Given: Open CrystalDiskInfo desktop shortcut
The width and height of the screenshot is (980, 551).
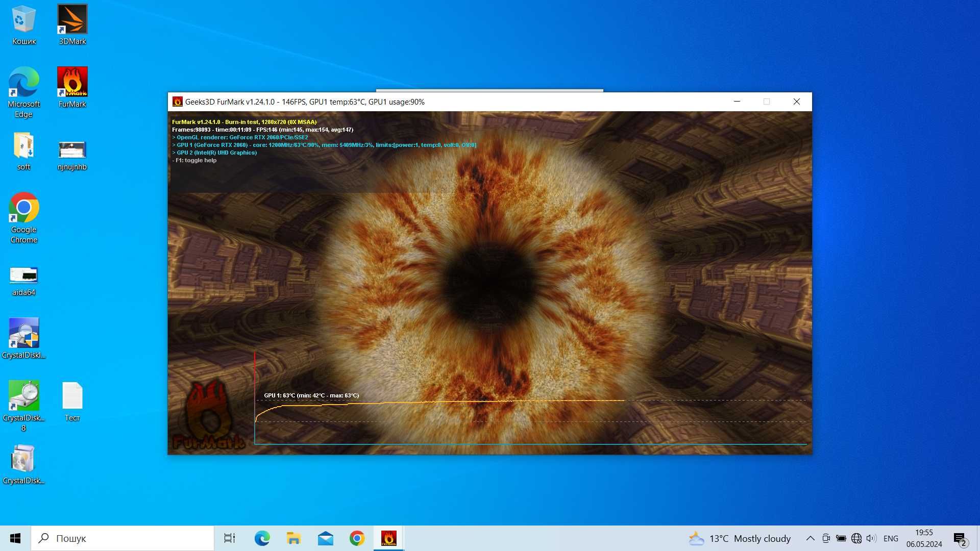Looking at the screenshot, I should coord(23,339).
